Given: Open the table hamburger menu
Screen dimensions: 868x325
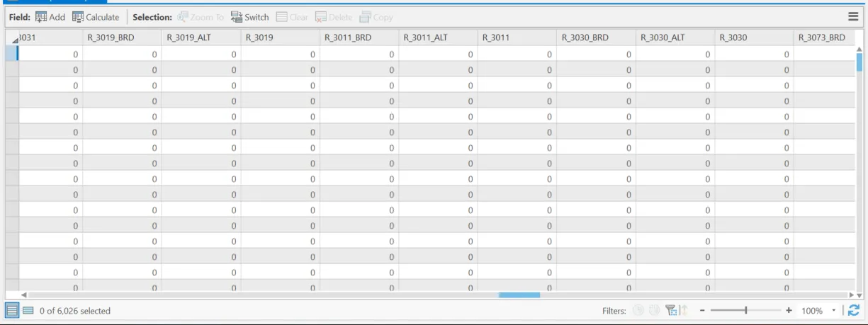Looking at the screenshot, I should [x=853, y=17].
